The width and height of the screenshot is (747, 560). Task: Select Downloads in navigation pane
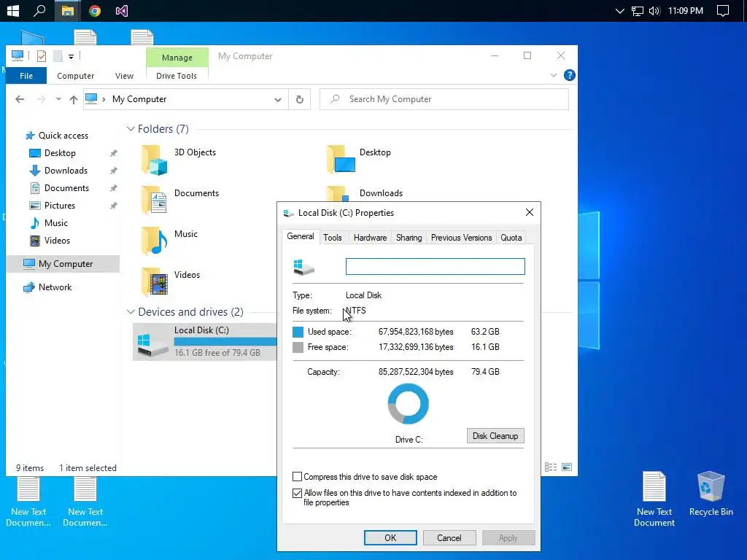tap(66, 171)
